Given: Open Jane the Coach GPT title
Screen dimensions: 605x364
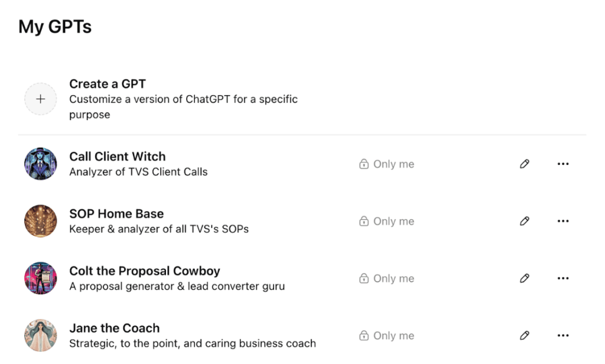Looking at the screenshot, I should tap(115, 329).
